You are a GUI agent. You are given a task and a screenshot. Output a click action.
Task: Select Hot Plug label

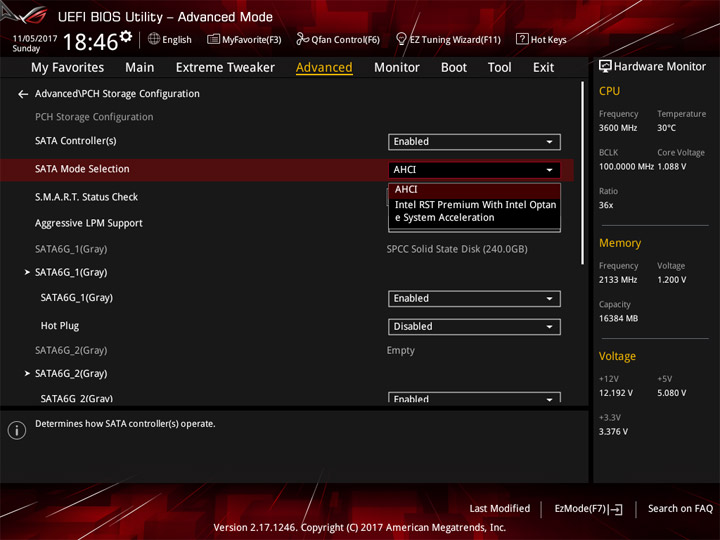[x=60, y=326]
